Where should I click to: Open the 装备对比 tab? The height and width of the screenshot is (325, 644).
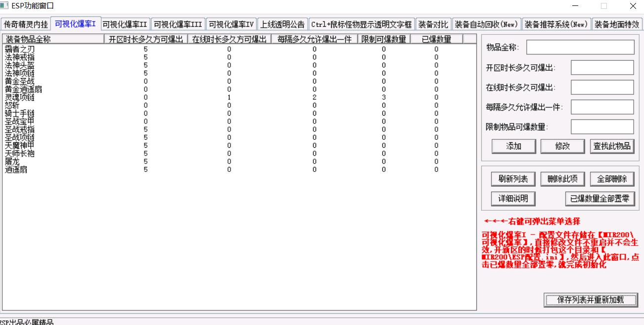pos(433,24)
